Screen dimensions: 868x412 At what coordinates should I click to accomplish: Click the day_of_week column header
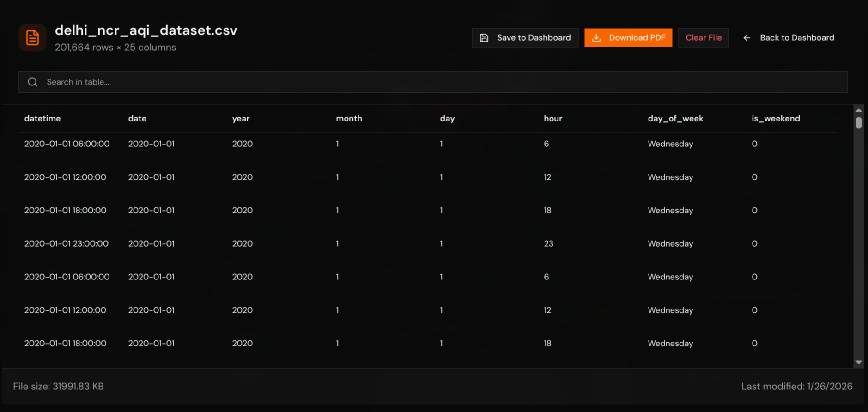[675, 119]
